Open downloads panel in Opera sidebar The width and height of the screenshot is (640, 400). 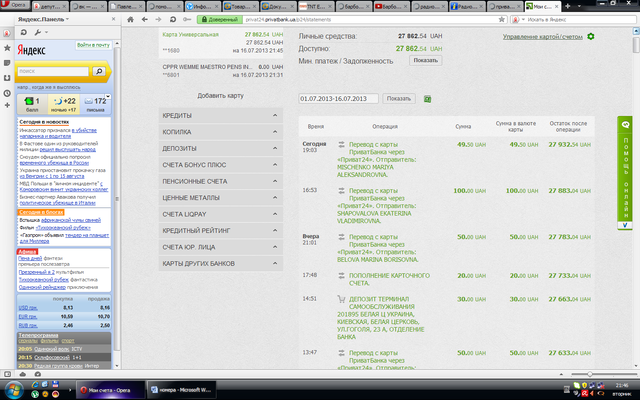7,78
